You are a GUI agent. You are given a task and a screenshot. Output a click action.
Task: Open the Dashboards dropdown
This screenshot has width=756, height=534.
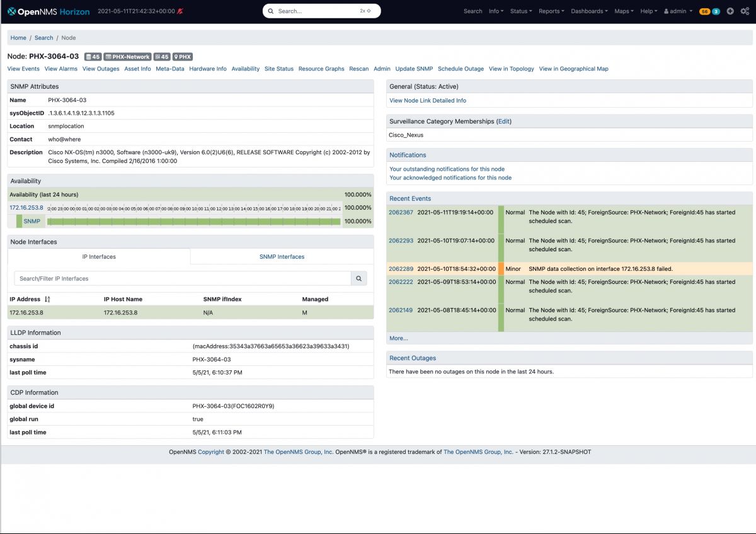pos(588,11)
